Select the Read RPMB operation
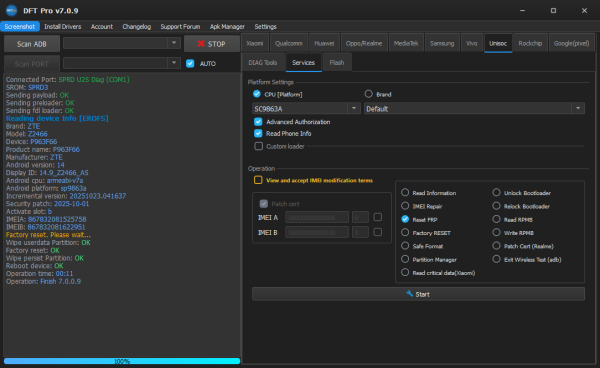 496,219
